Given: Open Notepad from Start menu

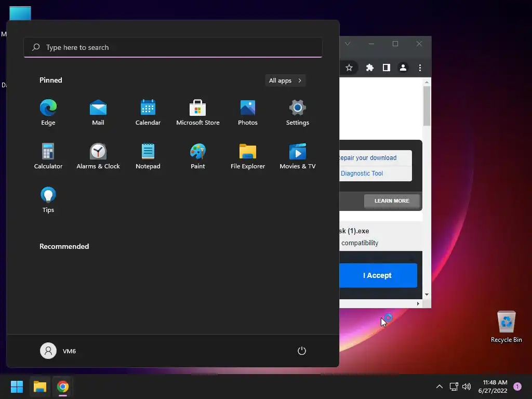Looking at the screenshot, I should click(148, 156).
